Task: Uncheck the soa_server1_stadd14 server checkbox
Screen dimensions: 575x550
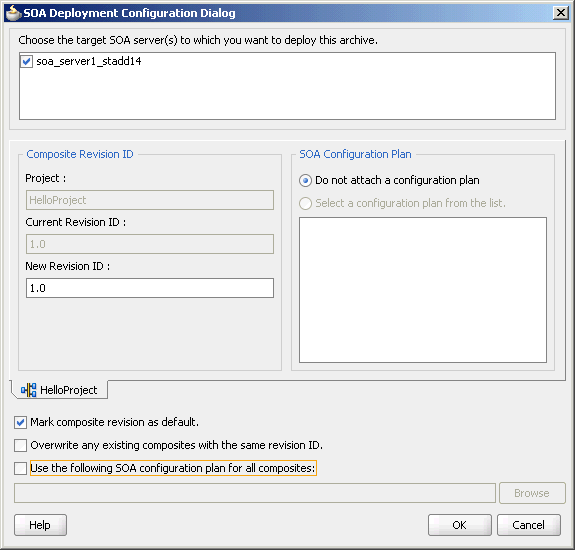Action: 26,61
